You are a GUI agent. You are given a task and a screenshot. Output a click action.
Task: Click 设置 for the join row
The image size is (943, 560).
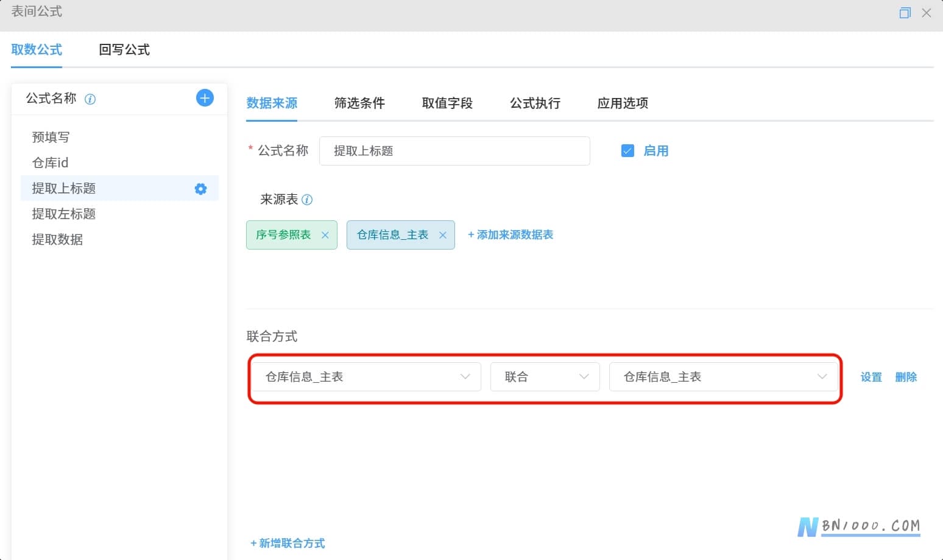click(871, 377)
